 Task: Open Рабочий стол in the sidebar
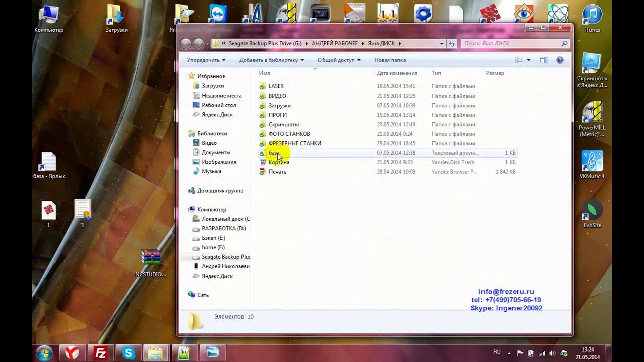pyautogui.click(x=219, y=105)
